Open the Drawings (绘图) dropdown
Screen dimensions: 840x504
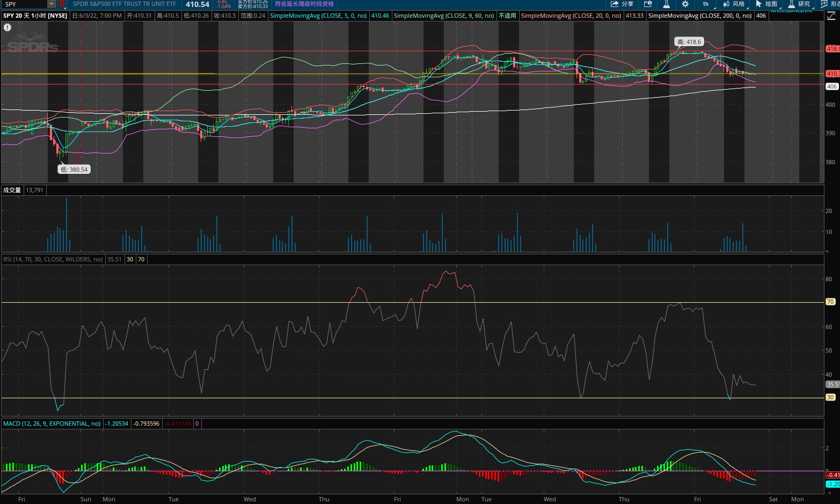[768, 4]
